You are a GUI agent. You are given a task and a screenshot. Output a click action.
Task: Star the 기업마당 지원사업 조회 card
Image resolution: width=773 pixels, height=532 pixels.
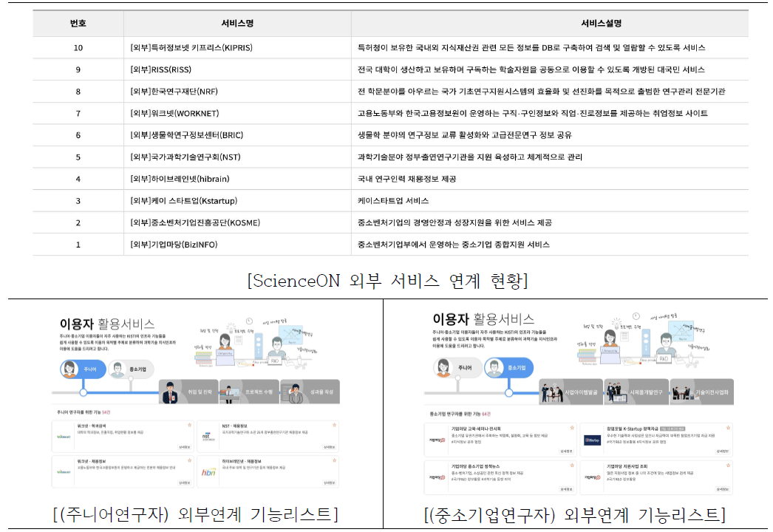pyautogui.click(x=728, y=465)
